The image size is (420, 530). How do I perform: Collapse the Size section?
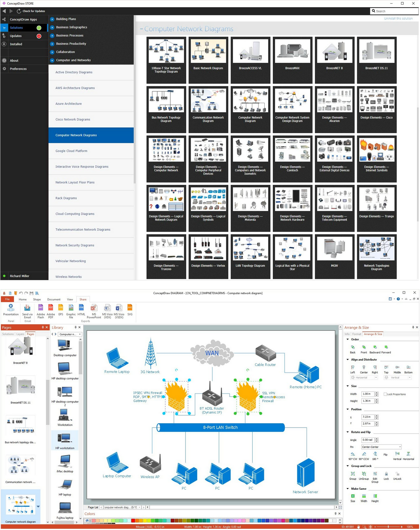point(348,386)
